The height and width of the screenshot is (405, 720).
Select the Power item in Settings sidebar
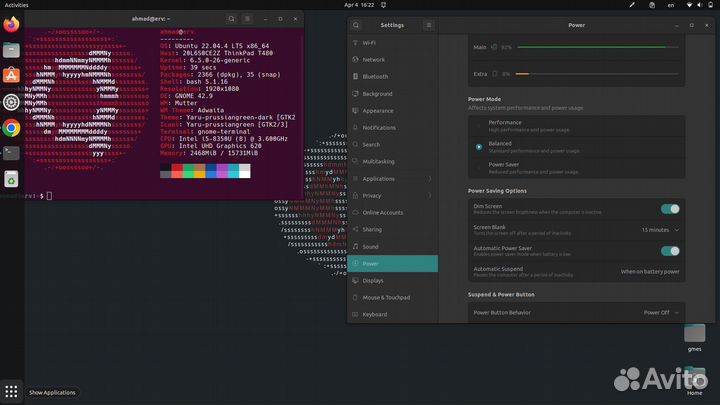[393, 264]
